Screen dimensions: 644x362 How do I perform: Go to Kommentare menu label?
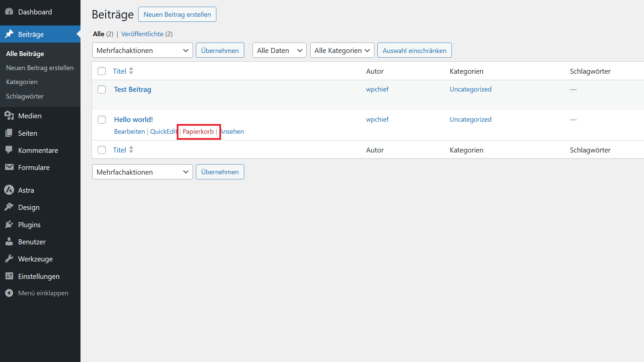[38, 150]
